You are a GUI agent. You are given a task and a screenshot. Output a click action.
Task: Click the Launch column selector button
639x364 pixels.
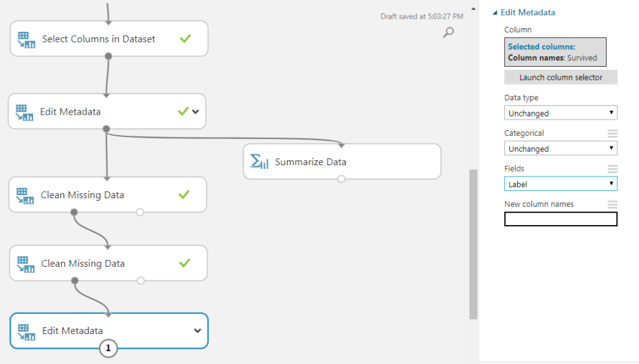click(x=560, y=77)
